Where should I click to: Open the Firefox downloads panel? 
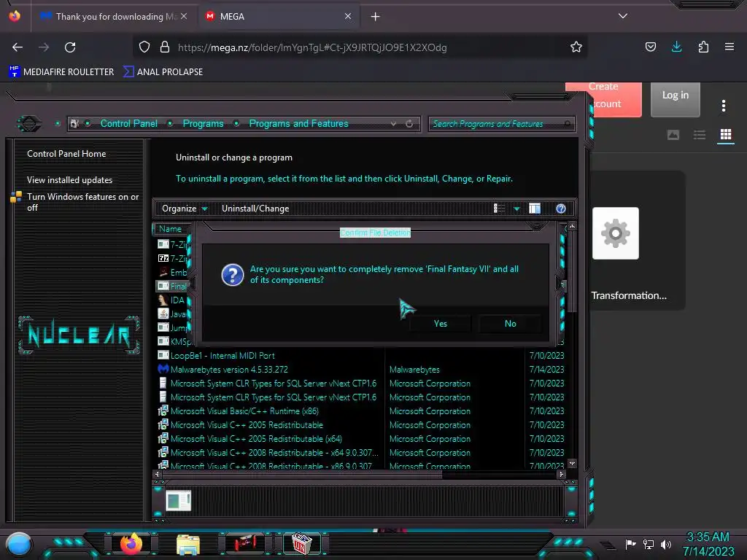[676, 47]
